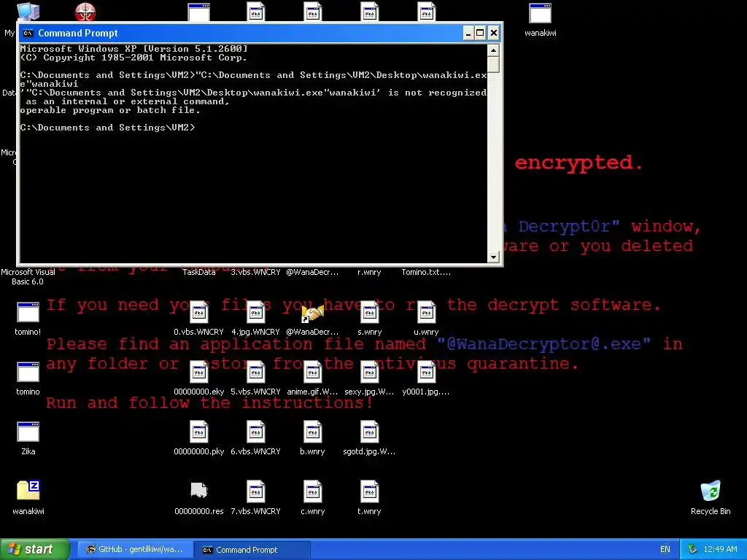Select the y0001.jpg.... file icon
Screen dimensions: 747x560
coord(426,372)
